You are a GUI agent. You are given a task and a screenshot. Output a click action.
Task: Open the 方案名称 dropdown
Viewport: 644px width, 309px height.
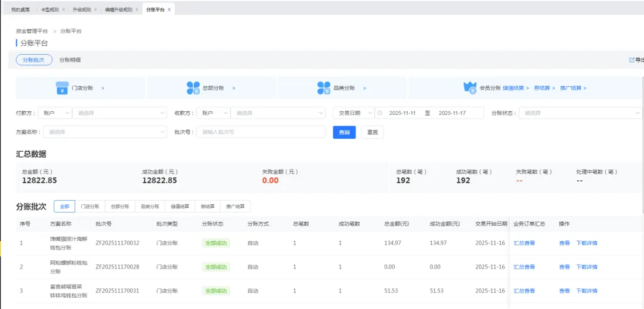point(105,132)
